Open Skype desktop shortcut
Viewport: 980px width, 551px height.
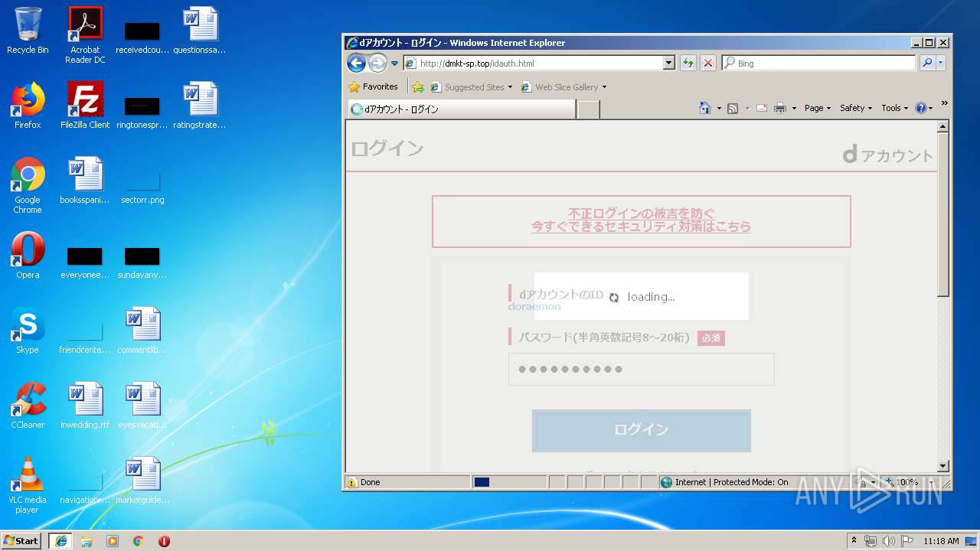(28, 331)
